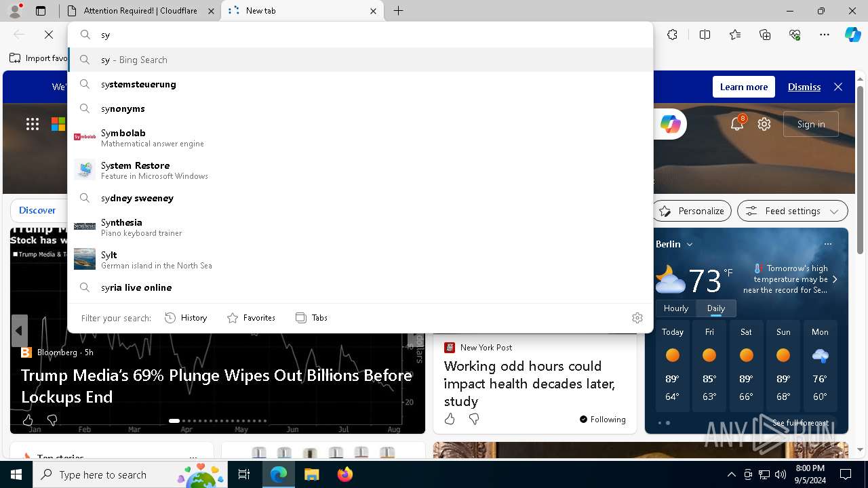
Task: Dislike the Trump Media Bloomberg story
Action: pos(52,420)
